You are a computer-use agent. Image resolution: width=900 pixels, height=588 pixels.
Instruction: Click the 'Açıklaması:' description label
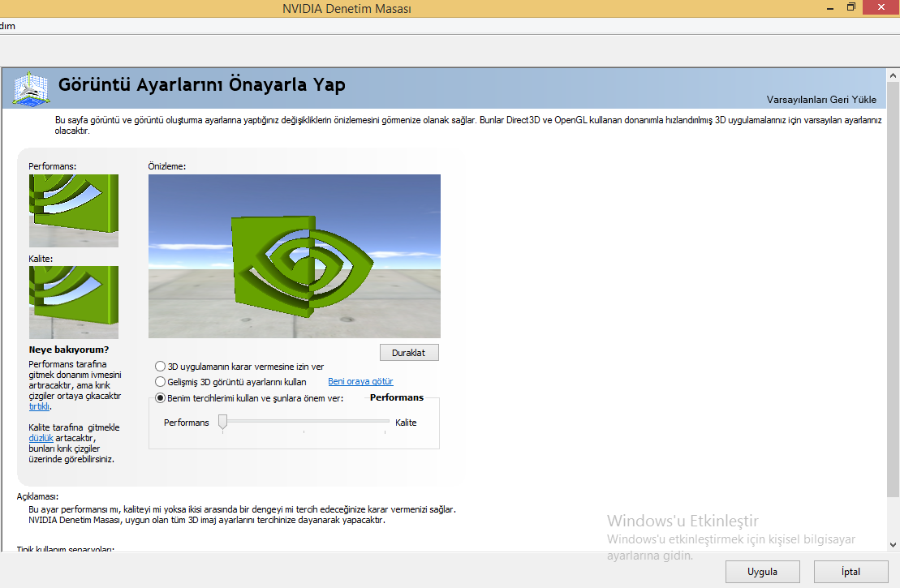(37, 497)
